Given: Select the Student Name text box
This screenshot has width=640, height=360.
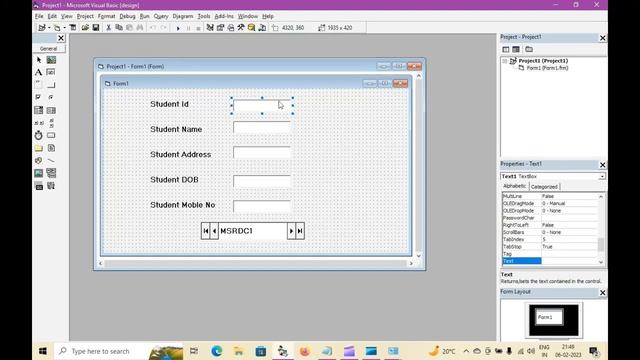Looking at the screenshot, I should (262, 128).
